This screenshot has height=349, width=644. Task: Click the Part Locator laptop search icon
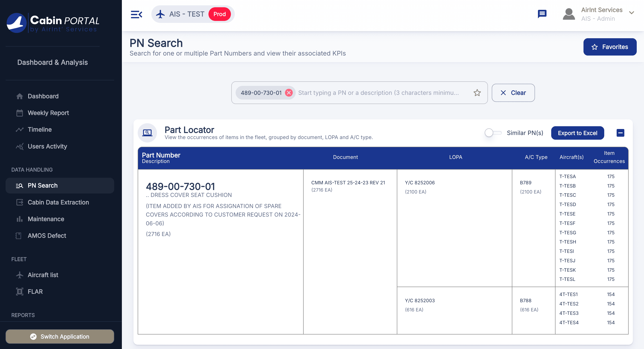point(147,133)
